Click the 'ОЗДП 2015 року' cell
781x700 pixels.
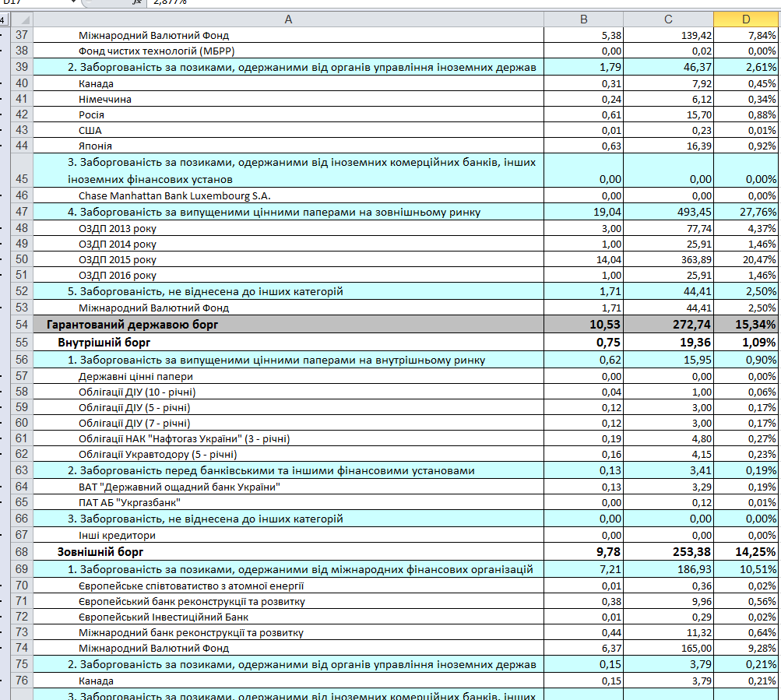(x=117, y=259)
